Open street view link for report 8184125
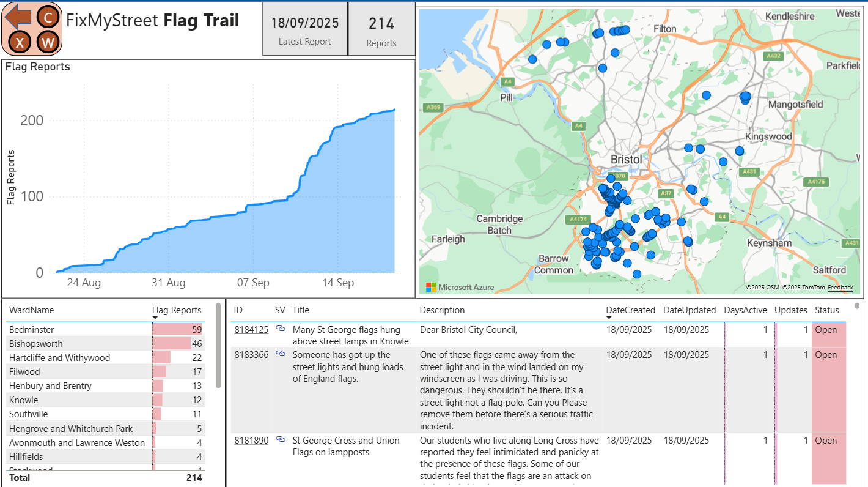 [x=281, y=329]
